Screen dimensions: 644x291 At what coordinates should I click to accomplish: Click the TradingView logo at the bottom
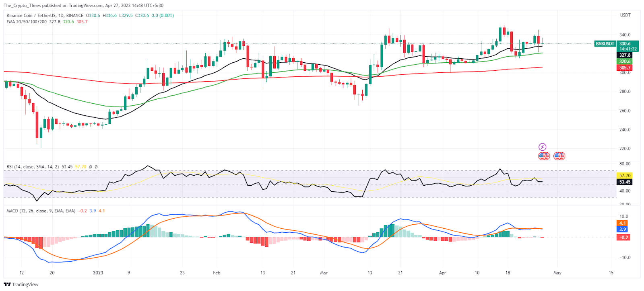coord(21,285)
